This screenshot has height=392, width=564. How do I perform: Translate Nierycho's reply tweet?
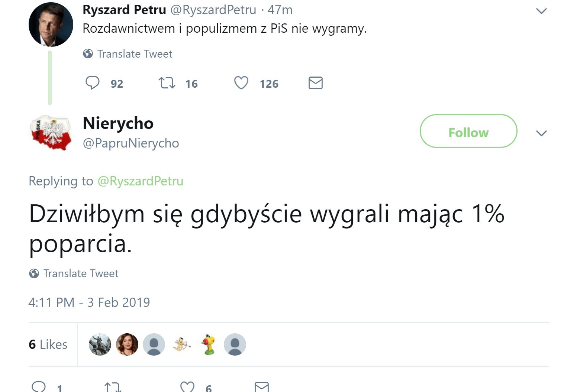tap(74, 273)
